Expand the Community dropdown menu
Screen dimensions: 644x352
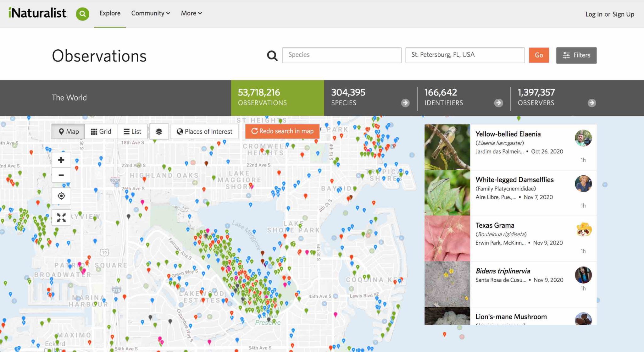tap(151, 13)
